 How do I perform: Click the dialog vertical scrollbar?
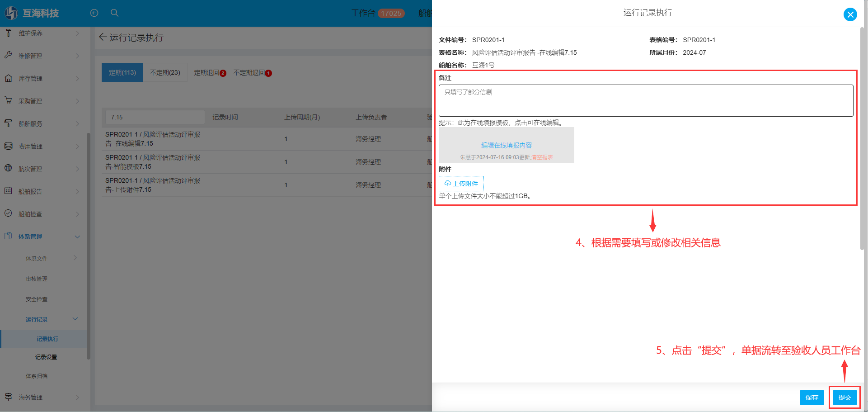point(862,138)
